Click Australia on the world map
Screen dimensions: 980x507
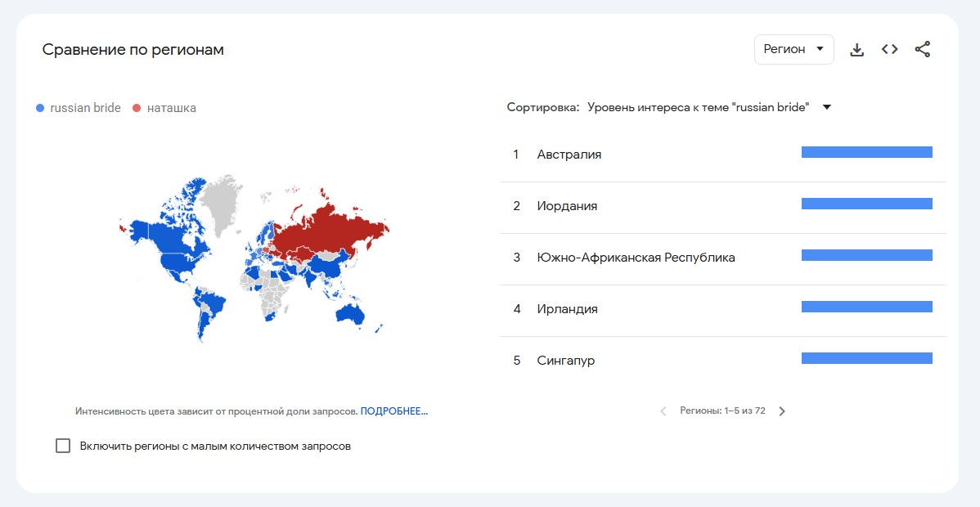[349, 314]
